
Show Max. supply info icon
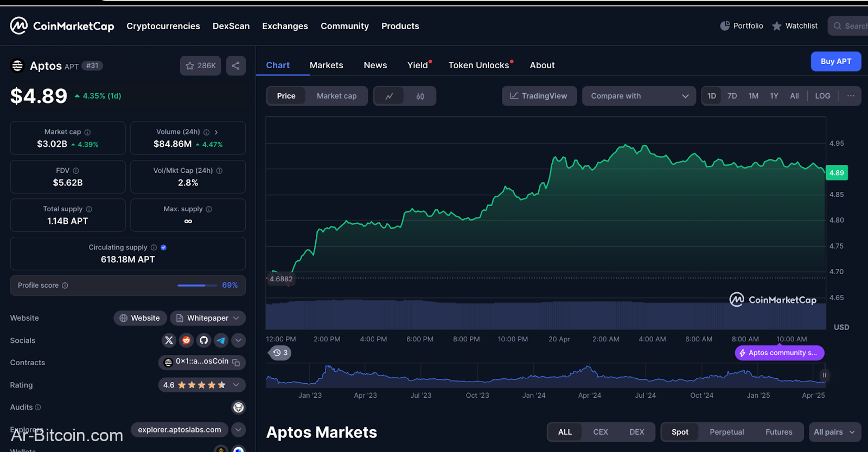tap(209, 209)
